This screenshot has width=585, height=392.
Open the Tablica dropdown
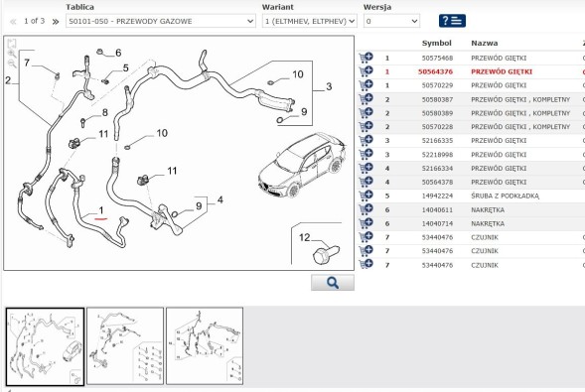pos(161,21)
